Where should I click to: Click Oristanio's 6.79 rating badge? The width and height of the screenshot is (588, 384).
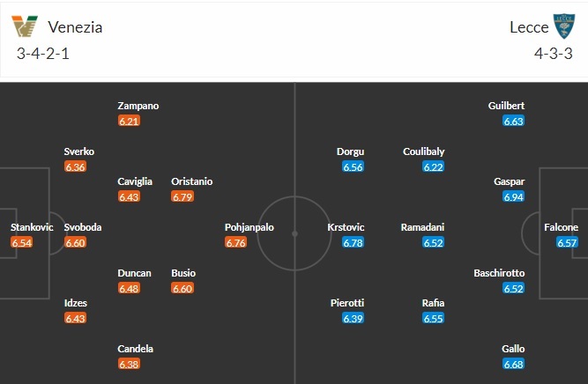click(x=182, y=196)
